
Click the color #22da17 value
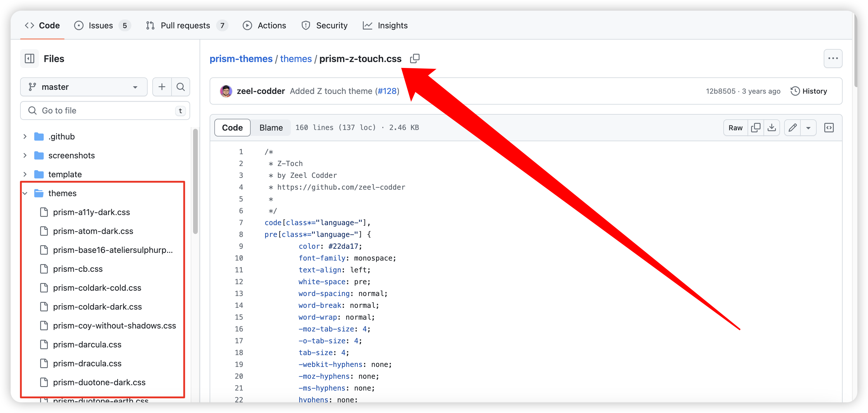point(343,246)
